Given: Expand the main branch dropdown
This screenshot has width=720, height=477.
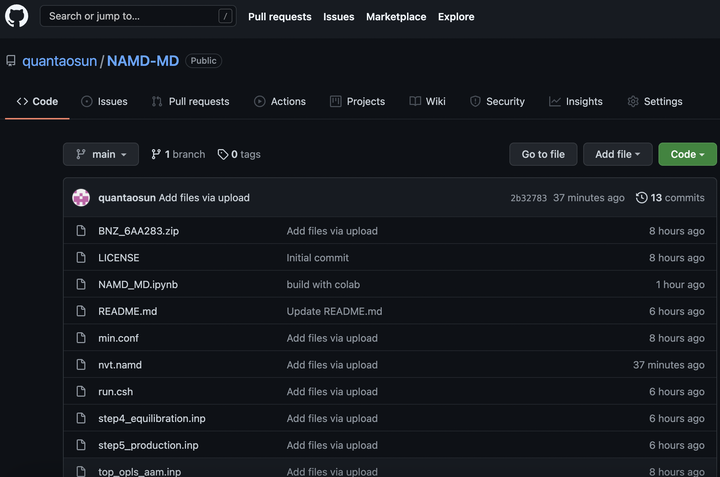Looking at the screenshot, I should [101, 155].
